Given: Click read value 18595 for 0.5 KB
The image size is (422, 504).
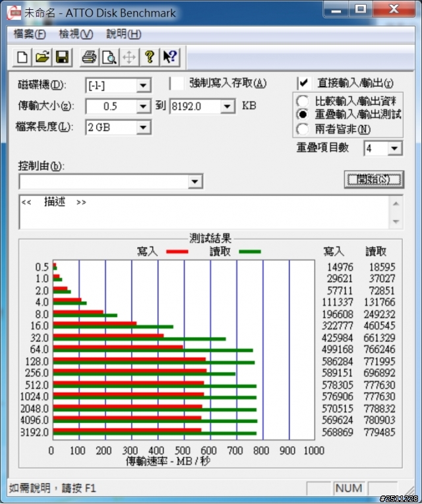Looking at the screenshot, I should 382,267.
